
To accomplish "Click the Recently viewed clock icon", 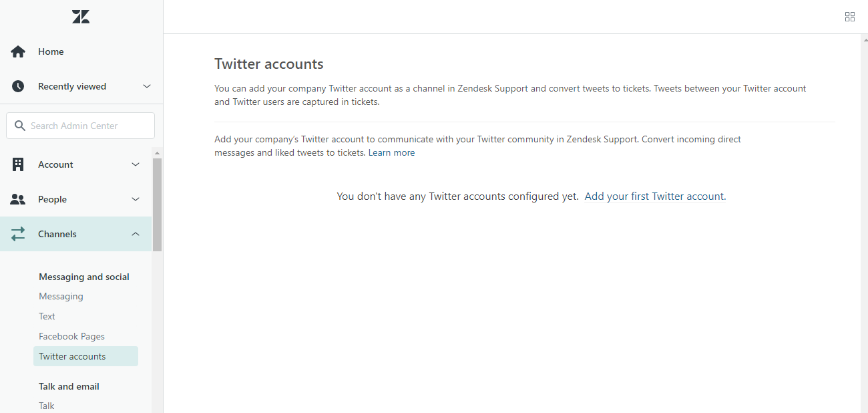I will (x=17, y=86).
